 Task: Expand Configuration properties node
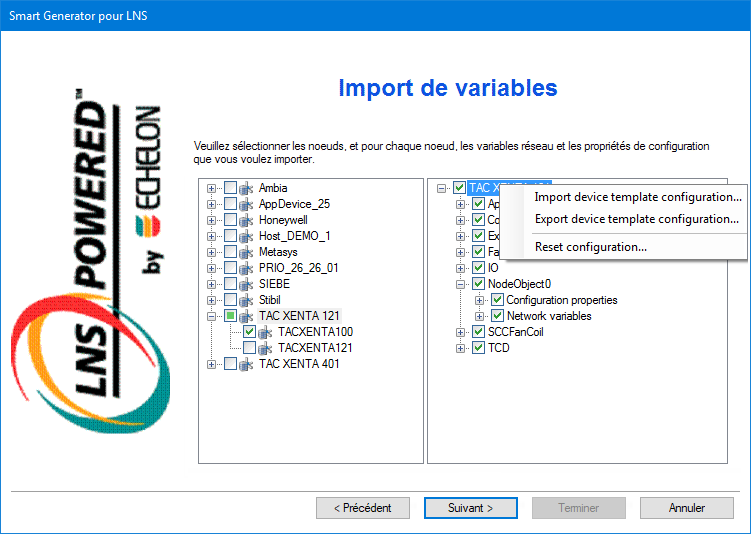point(479,301)
